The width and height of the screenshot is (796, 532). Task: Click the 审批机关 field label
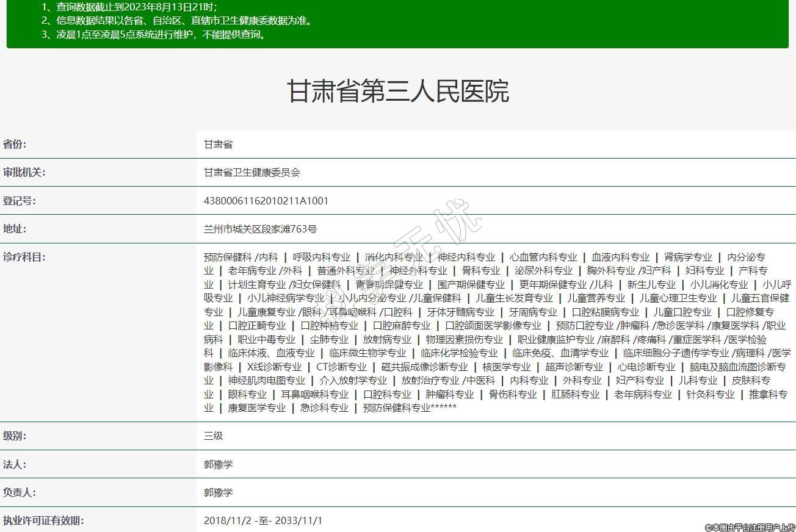[x=24, y=173]
